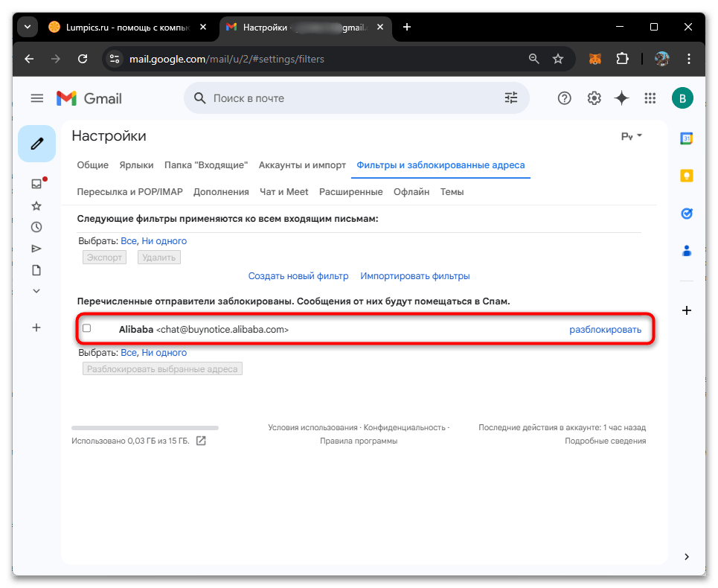The height and width of the screenshot is (588, 718).
Task: Open the input language Ру dropdown
Action: pyautogui.click(x=632, y=136)
